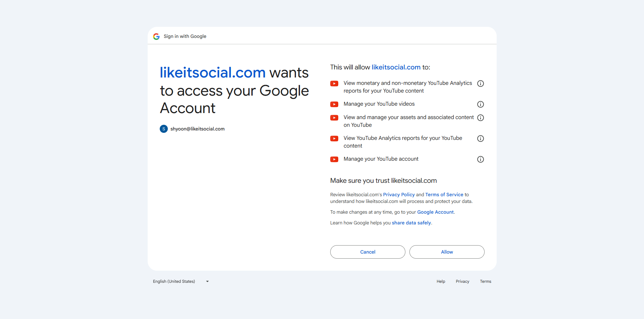Image resolution: width=644 pixels, height=319 pixels.
Task: Click the language selector dropdown arrow
Action: click(x=207, y=281)
